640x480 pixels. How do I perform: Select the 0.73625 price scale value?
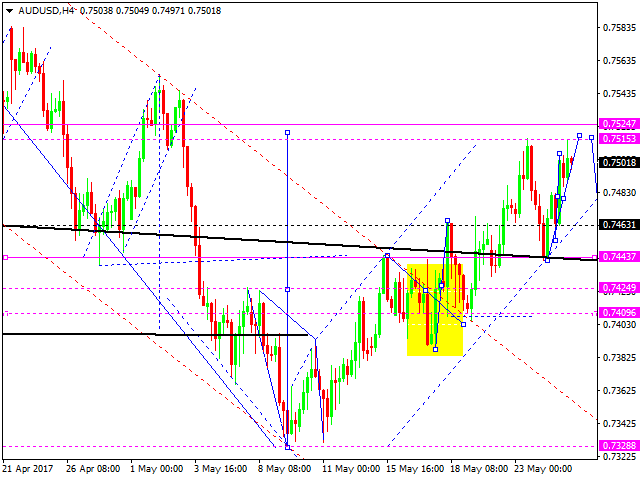pos(620,391)
